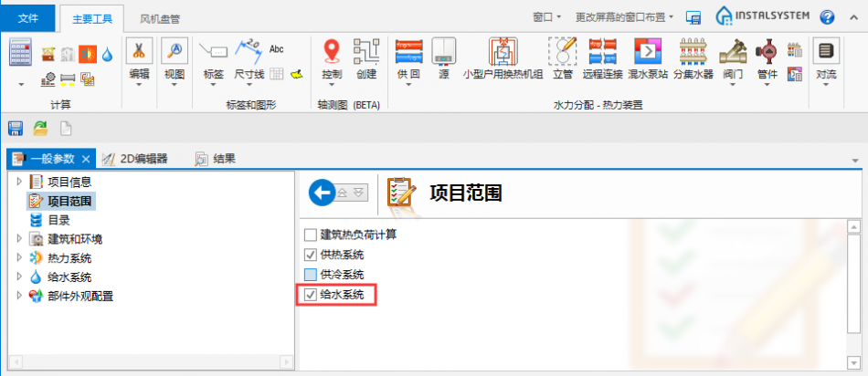This screenshot has height=376, width=868.
Task: Expand the 建筑和环境 tree node
Action: [18, 239]
